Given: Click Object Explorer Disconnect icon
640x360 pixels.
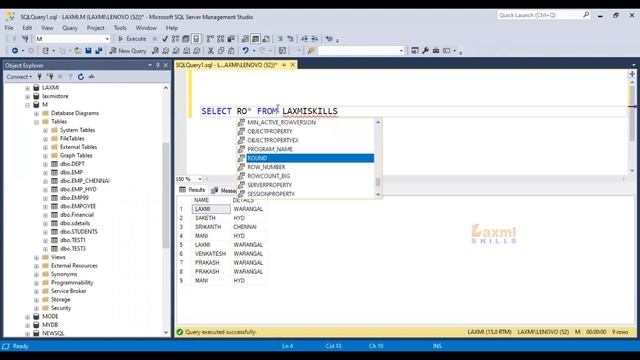Looking at the screenshot, I should [x=50, y=77].
